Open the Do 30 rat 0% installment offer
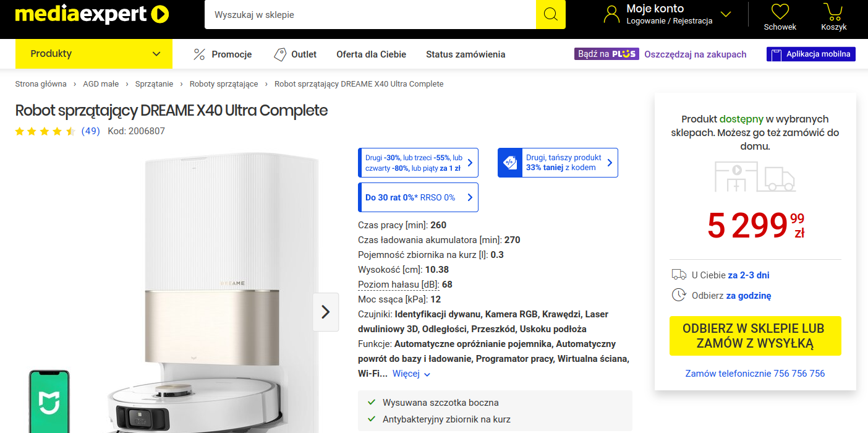The height and width of the screenshot is (433, 868). click(x=418, y=197)
